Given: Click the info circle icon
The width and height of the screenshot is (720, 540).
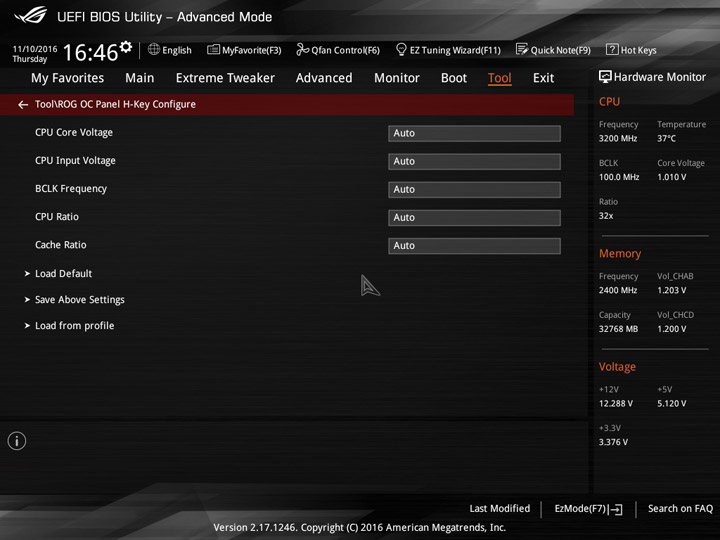Looking at the screenshot, I should point(17,441).
